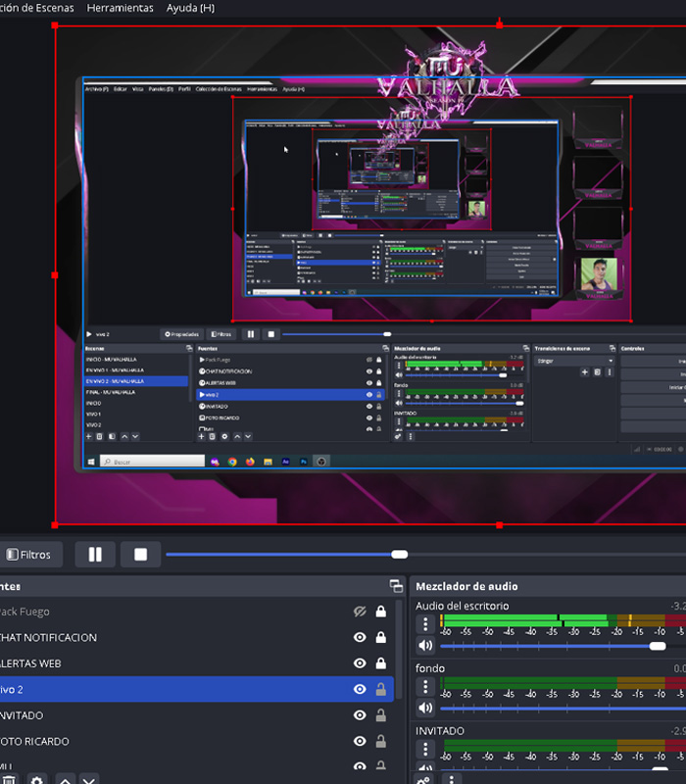Select the CHAT NOTIFICACION source row
Image resolution: width=686 pixels, height=784 pixels.
197,638
